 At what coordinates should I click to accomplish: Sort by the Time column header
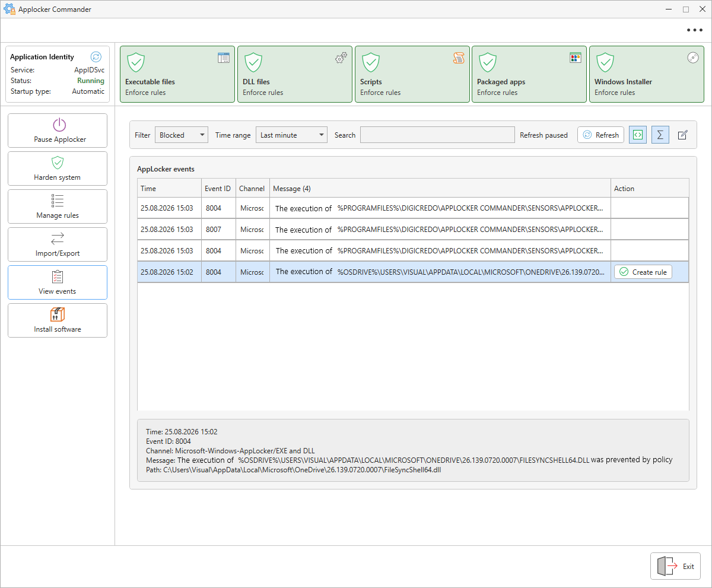click(169, 188)
